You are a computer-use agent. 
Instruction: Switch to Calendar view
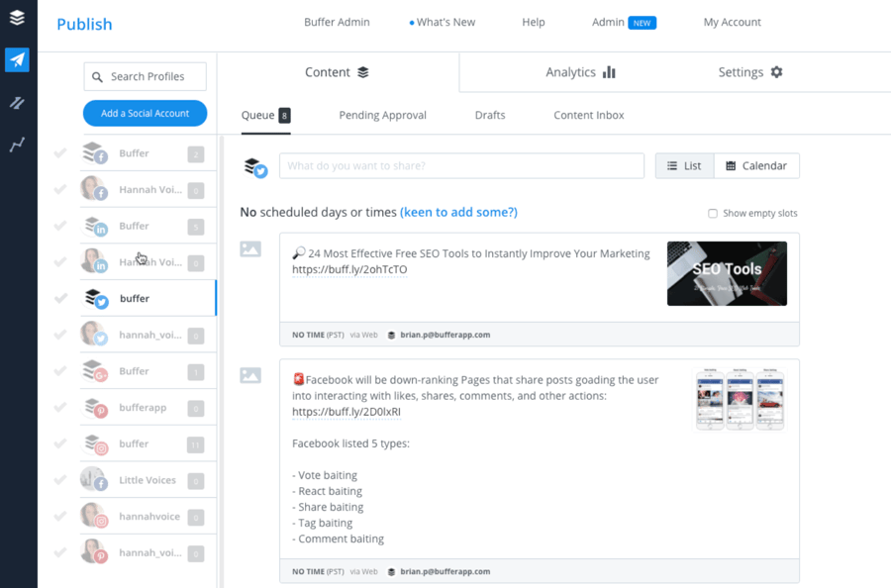coord(756,166)
